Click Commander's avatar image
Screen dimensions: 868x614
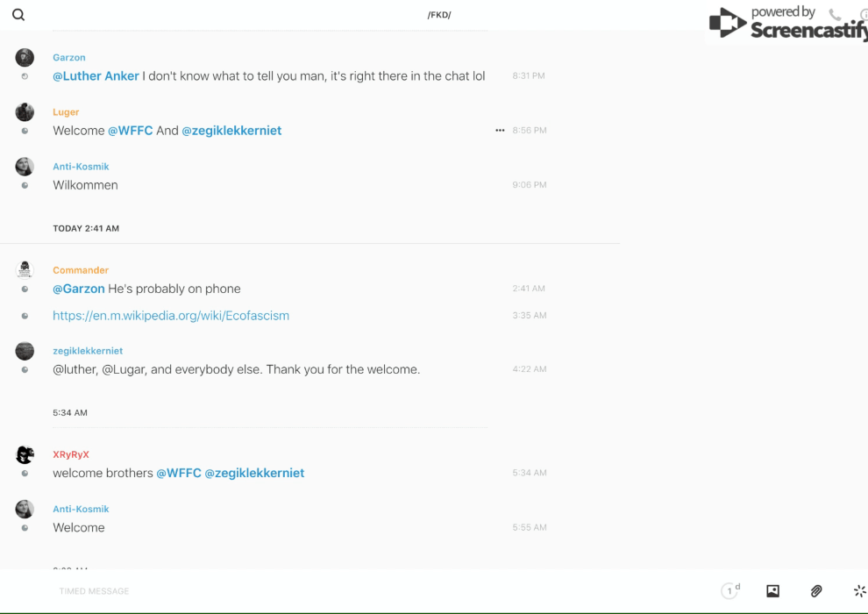pyautogui.click(x=25, y=269)
